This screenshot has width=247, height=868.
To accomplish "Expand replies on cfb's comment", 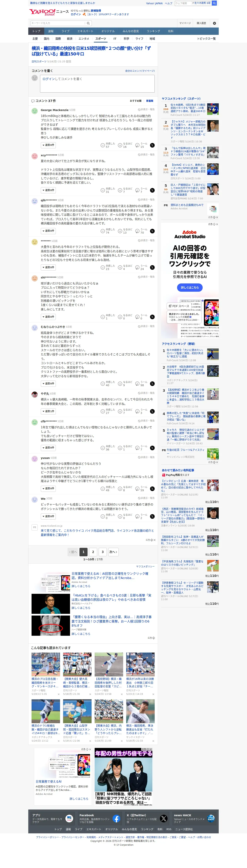I will coord(48,448).
